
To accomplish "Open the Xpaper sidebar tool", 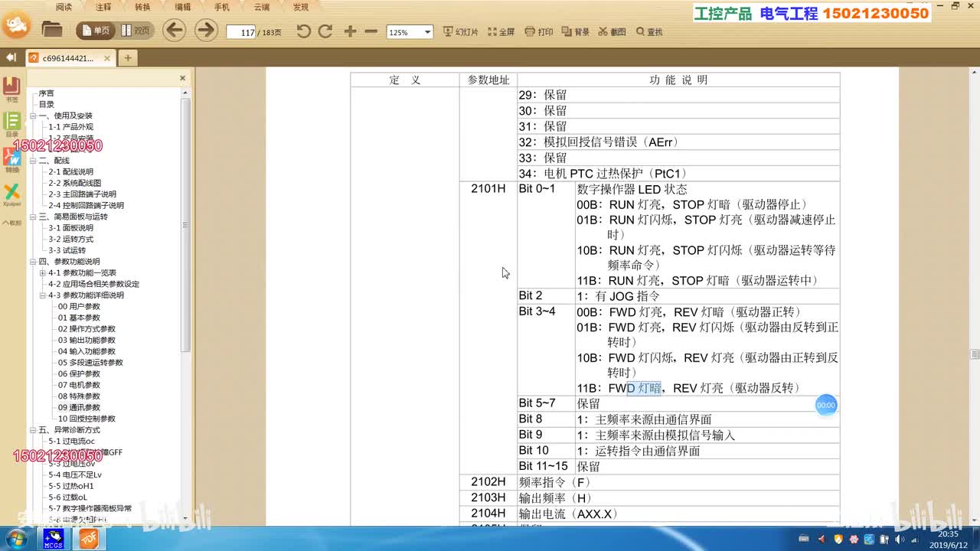I will click(x=11, y=195).
